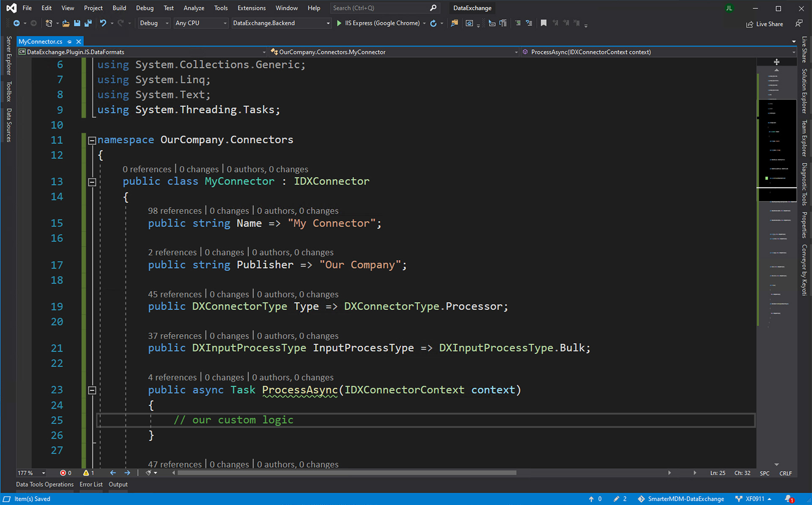Click the Undo arrow icon
The height and width of the screenshot is (505, 812).
[x=103, y=23]
